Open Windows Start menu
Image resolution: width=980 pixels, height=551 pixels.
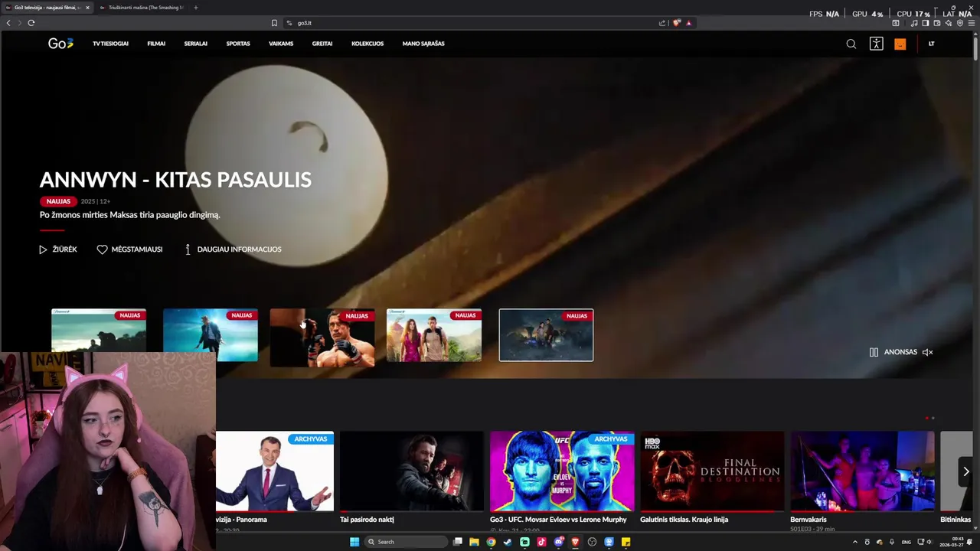point(354,542)
